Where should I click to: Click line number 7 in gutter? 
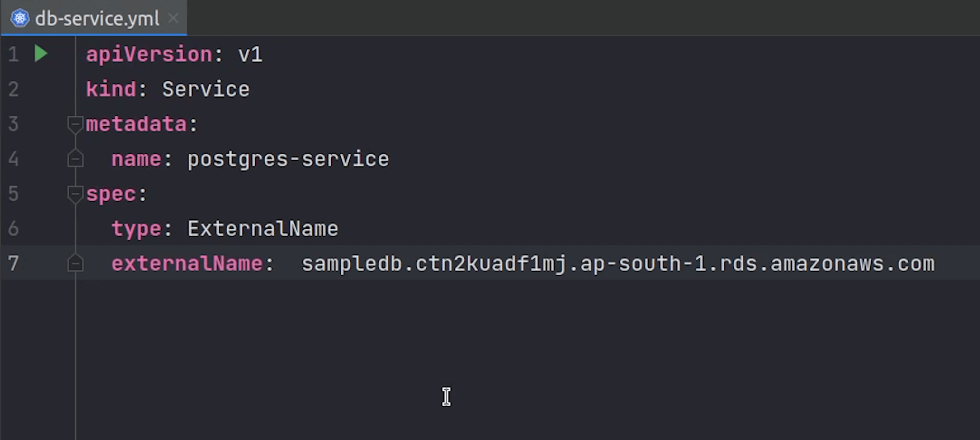14,263
